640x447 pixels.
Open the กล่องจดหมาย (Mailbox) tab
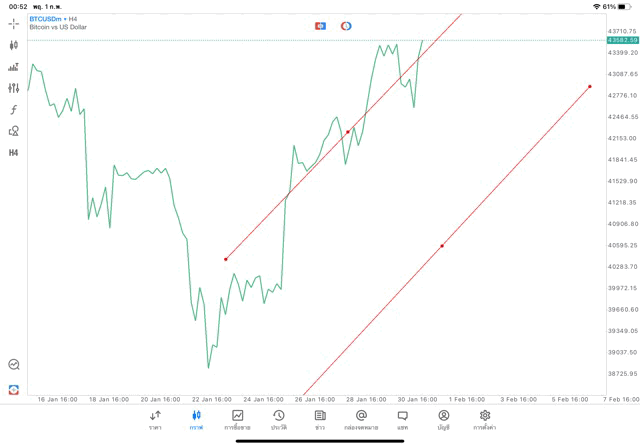click(361, 419)
